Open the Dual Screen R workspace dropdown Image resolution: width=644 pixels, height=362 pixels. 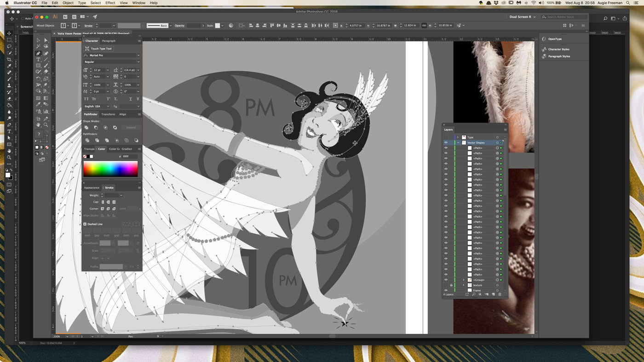pos(522,17)
